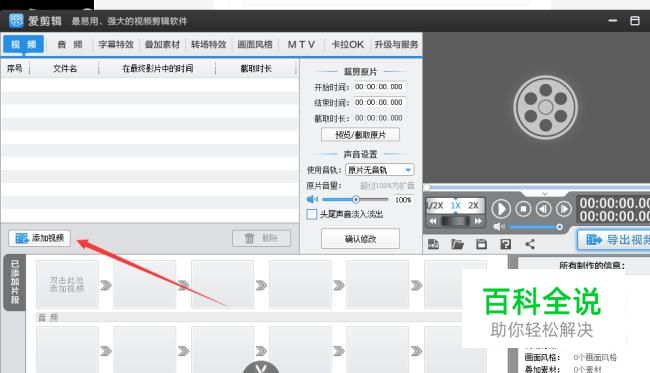The width and height of the screenshot is (650, 373).
Task: Adjust the 原片音量 slider handle
Action: click(356, 200)
